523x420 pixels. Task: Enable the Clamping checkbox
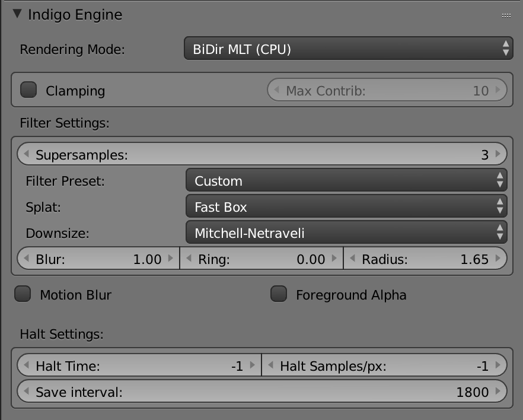tap(28, 90)
